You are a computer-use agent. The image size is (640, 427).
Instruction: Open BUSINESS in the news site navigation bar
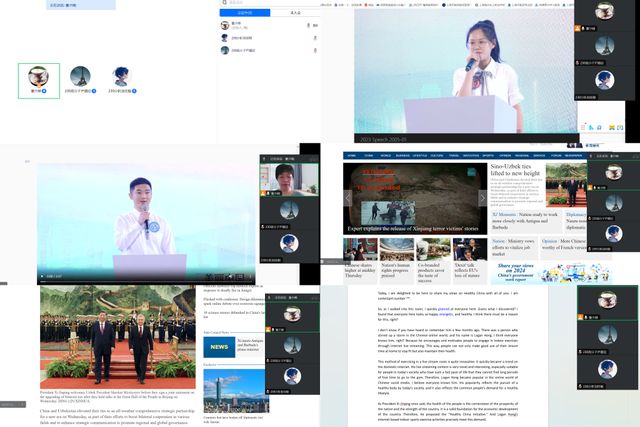click(x=402, y=156)
